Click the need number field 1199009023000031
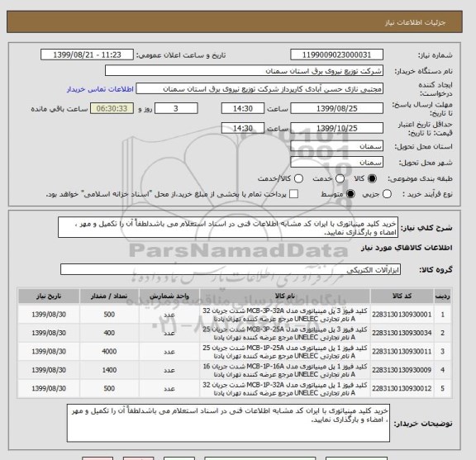Image resolution: width=476 pixels, height=460 pixels. [336, 55]
